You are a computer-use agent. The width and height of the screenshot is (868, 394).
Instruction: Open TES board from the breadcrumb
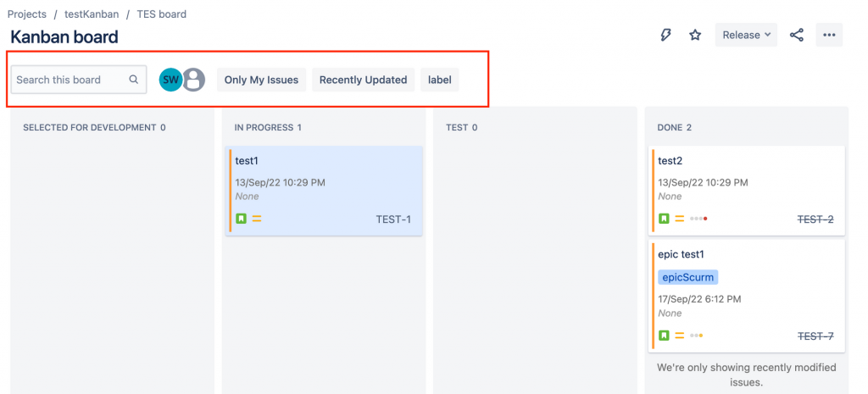pos(161,14)
